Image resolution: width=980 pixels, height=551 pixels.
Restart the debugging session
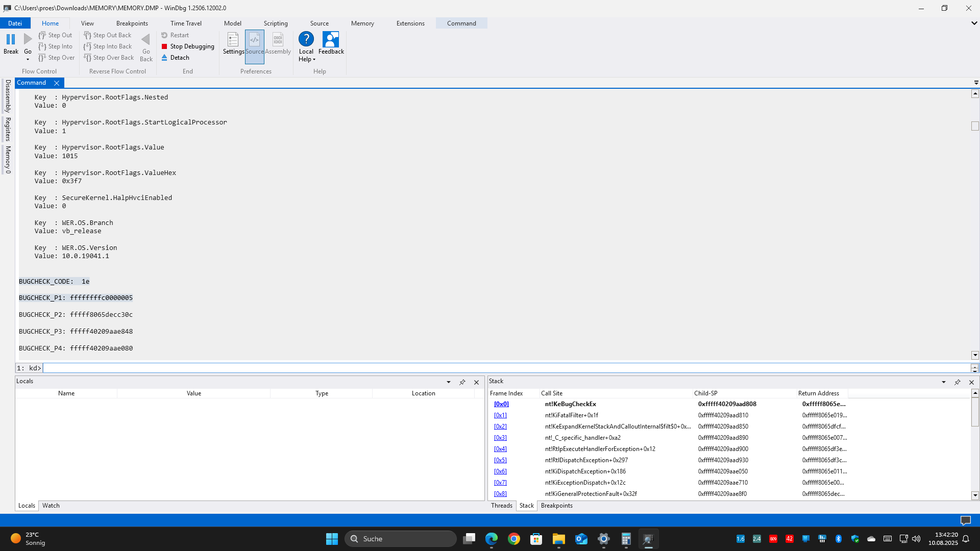click(x=175, y=35)
